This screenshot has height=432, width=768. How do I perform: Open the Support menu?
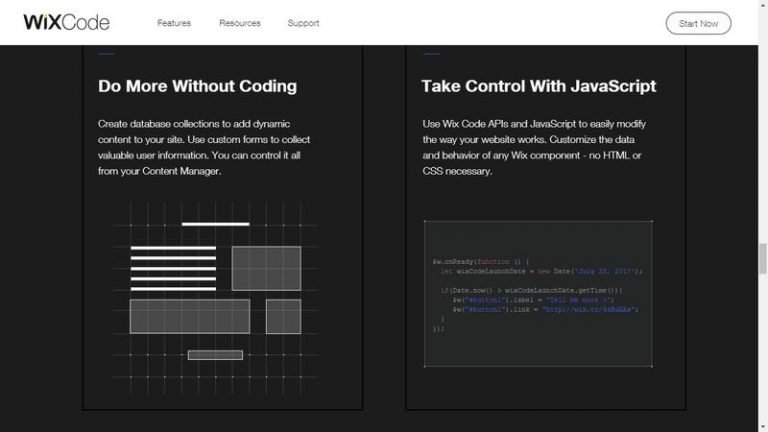coord(303,23)
